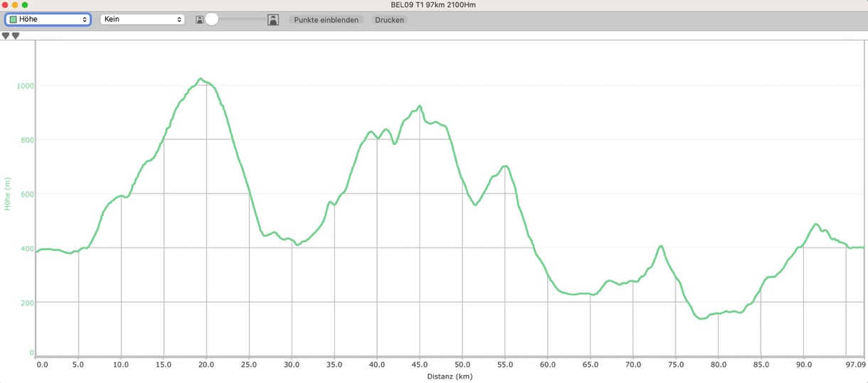Viewport: 868px width, 383px height.
Task: Click the 45.0 distance axis label
Action: (420, 365)
